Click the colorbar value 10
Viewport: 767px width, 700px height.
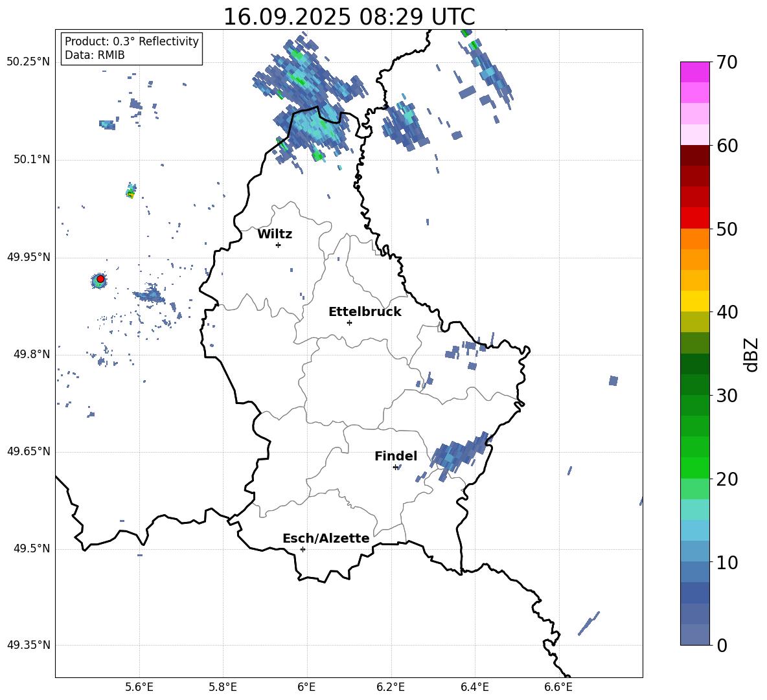point(727,563)
